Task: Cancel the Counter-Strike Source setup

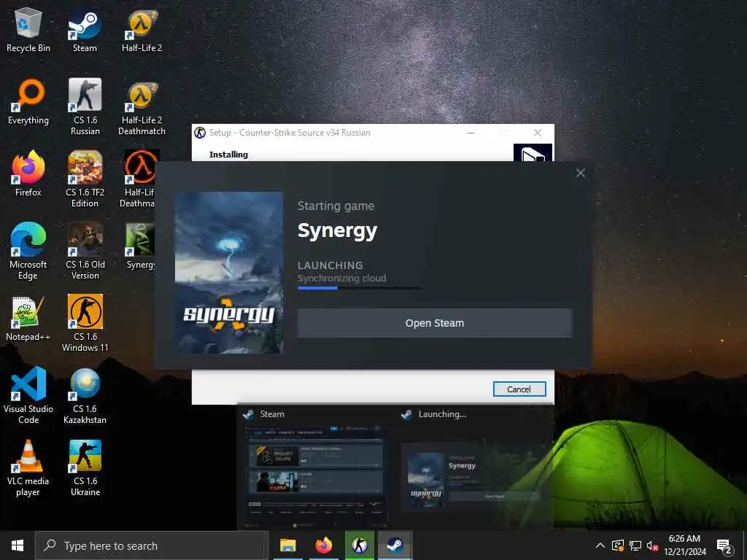Action: (x=519, y=389)
